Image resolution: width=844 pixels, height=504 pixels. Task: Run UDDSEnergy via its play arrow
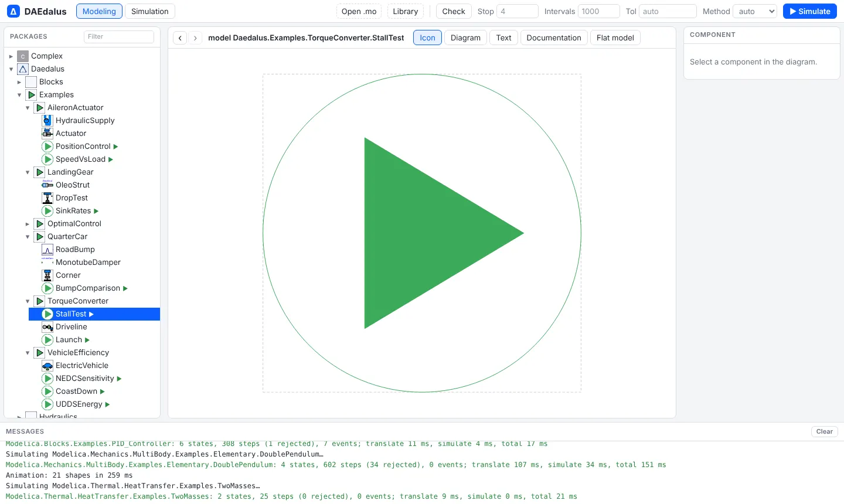(107, 404)
